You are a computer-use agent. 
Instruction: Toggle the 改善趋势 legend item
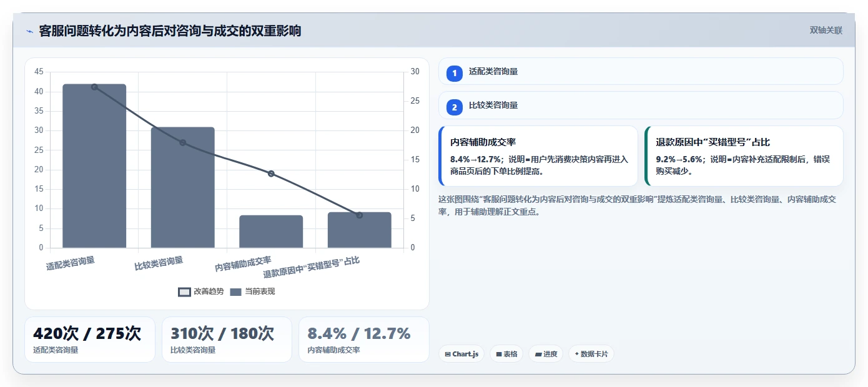(x=201, y=291)
